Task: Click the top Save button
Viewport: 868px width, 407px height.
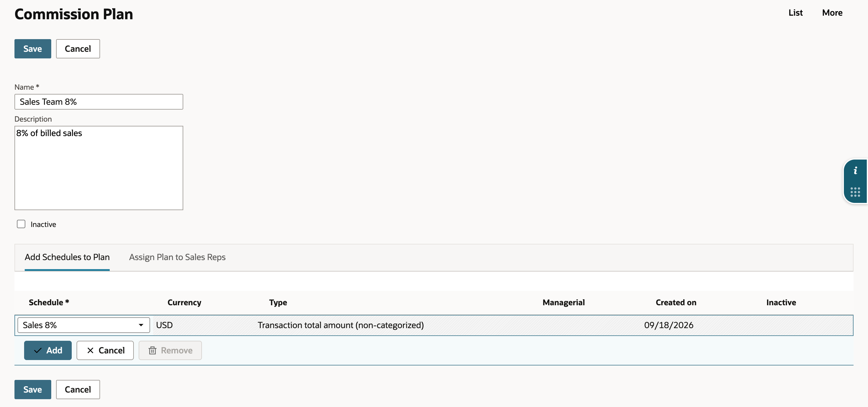Action: coord(33,49)
